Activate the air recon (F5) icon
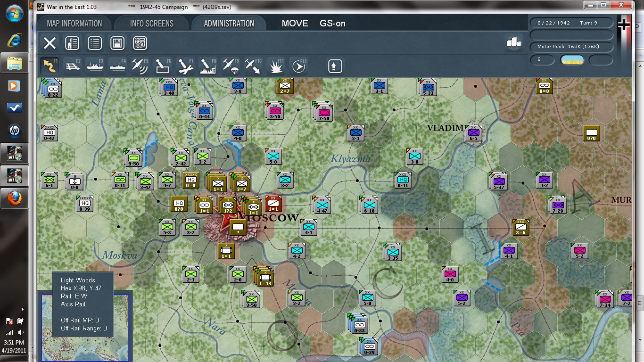 pos(140,66)
